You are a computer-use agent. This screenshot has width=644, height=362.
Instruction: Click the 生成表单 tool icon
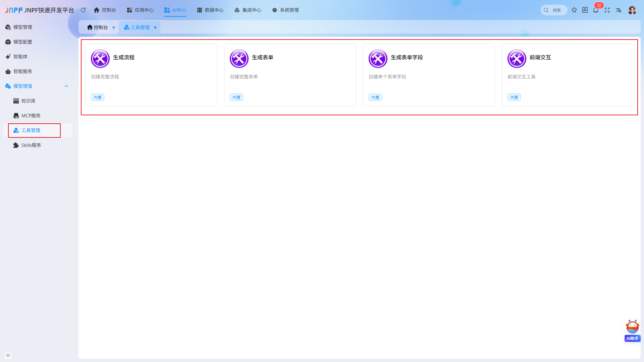(x=239, y=59)
